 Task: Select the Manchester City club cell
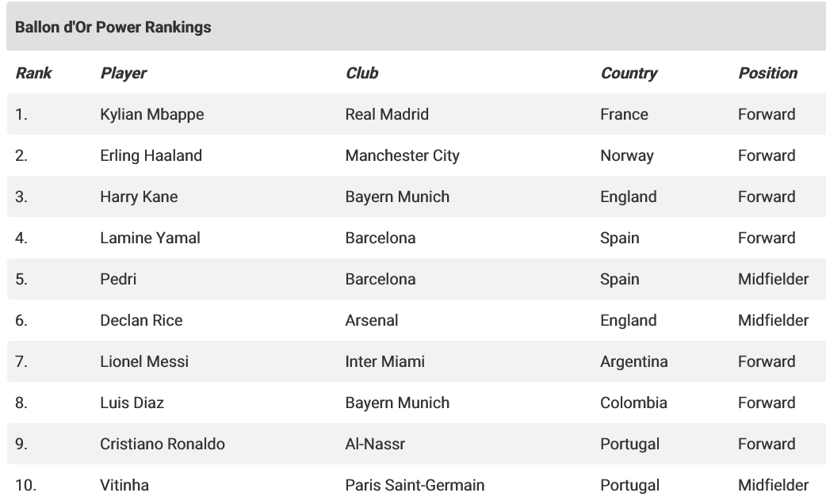[402, 155]
